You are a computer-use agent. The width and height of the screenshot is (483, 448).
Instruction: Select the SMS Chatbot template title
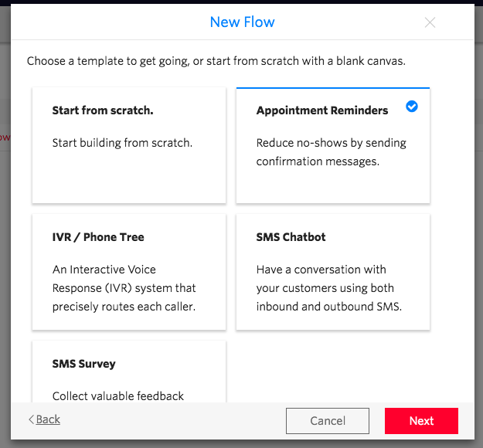pos(291,237)
